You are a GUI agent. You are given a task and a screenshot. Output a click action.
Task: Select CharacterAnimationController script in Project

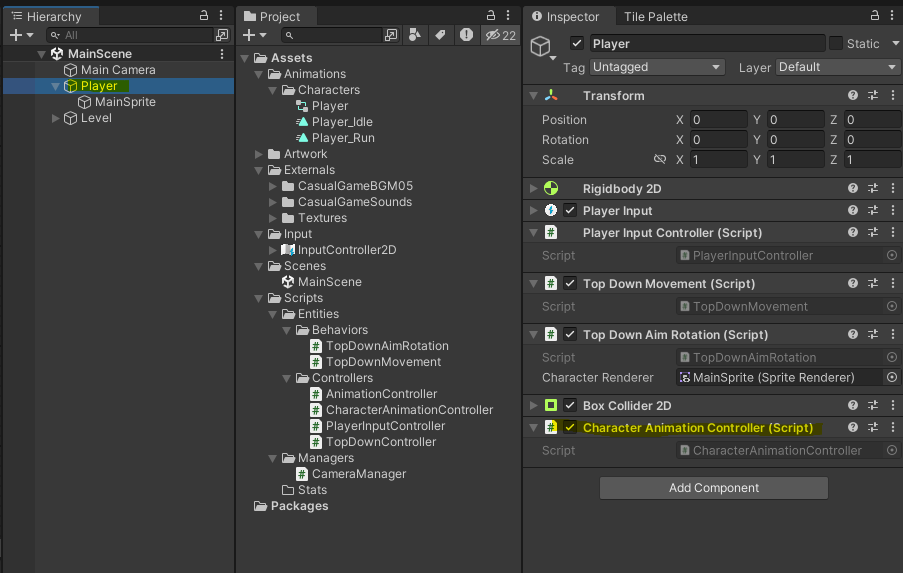pyautogui.click(x=409, y=410)
